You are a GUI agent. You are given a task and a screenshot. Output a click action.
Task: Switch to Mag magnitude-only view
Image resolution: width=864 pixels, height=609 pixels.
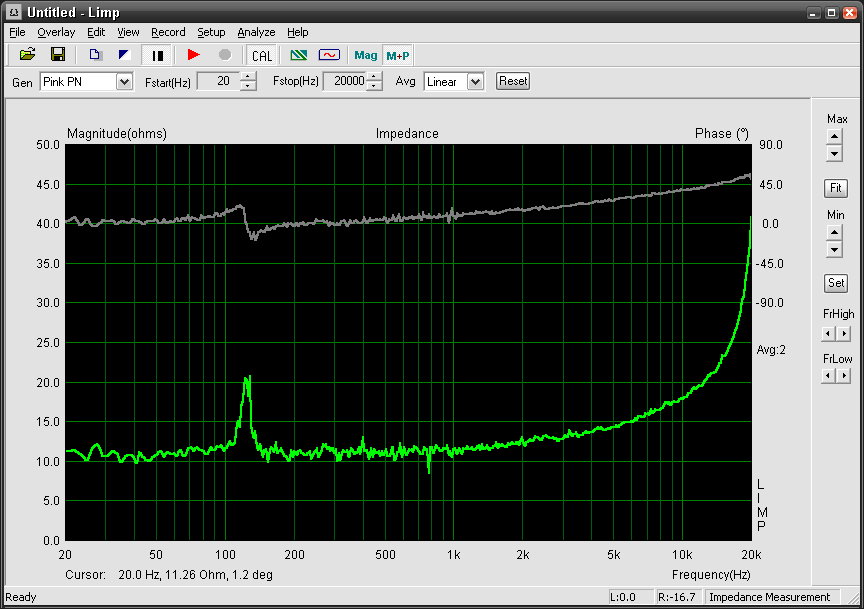click(x=366, y=55)
